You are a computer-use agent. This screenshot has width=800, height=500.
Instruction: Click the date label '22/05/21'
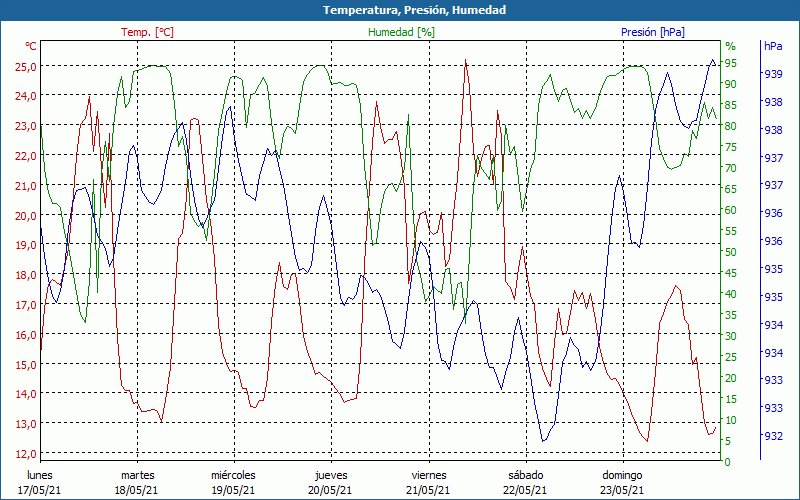525,490
